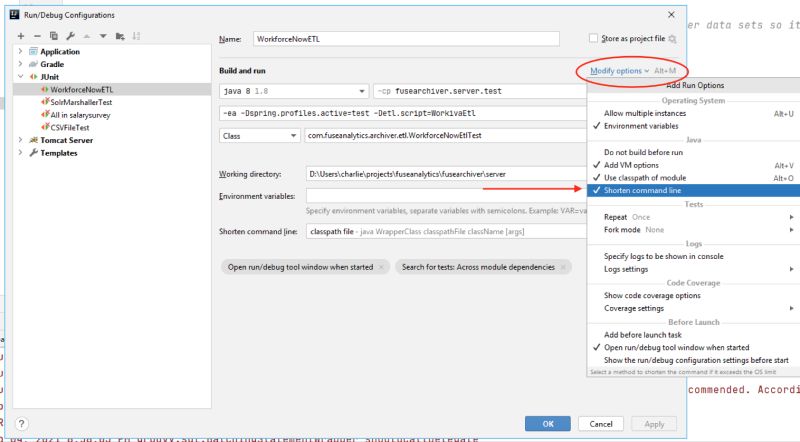Open the Logs settings submenu

pyautogui.click(x=693, y=269)
